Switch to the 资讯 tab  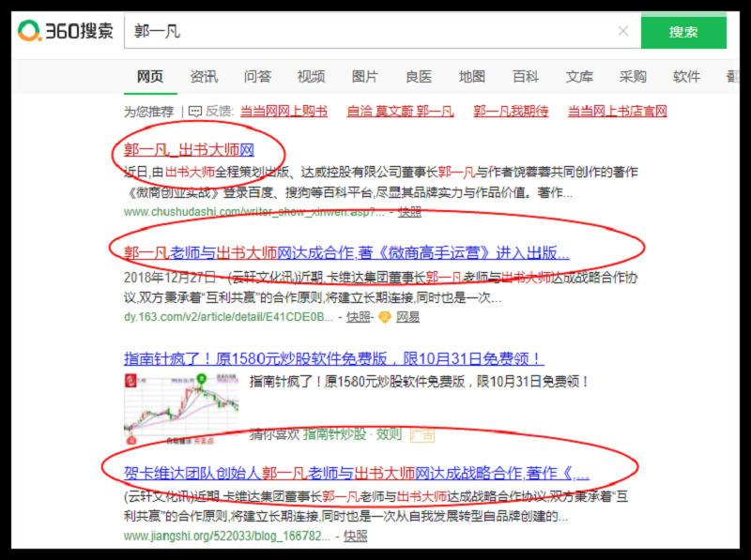pos(204,77)
